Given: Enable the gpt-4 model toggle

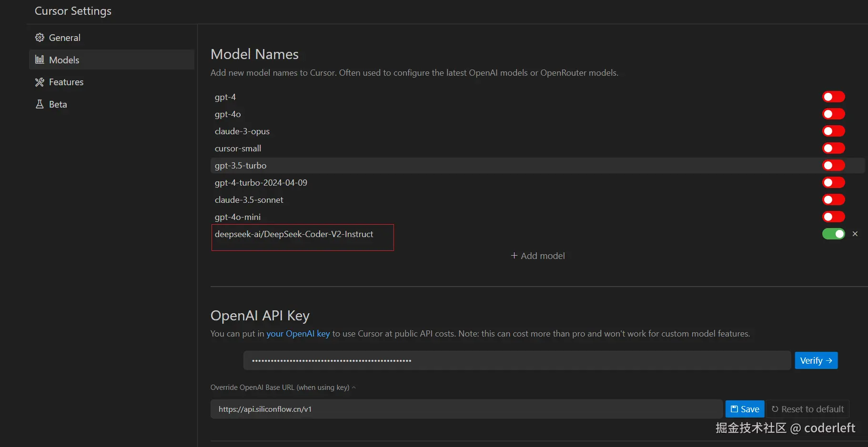Looking at the screenshot, I should (x=833, y=97).
